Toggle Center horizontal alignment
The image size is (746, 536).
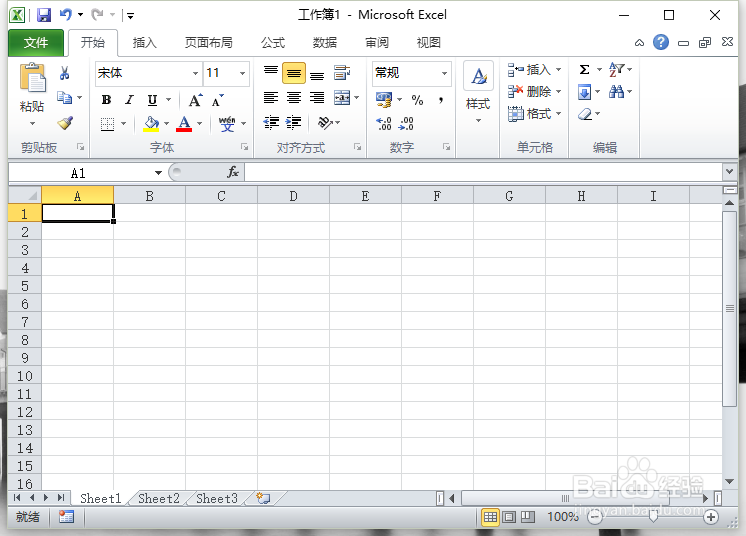pos(294,98)
